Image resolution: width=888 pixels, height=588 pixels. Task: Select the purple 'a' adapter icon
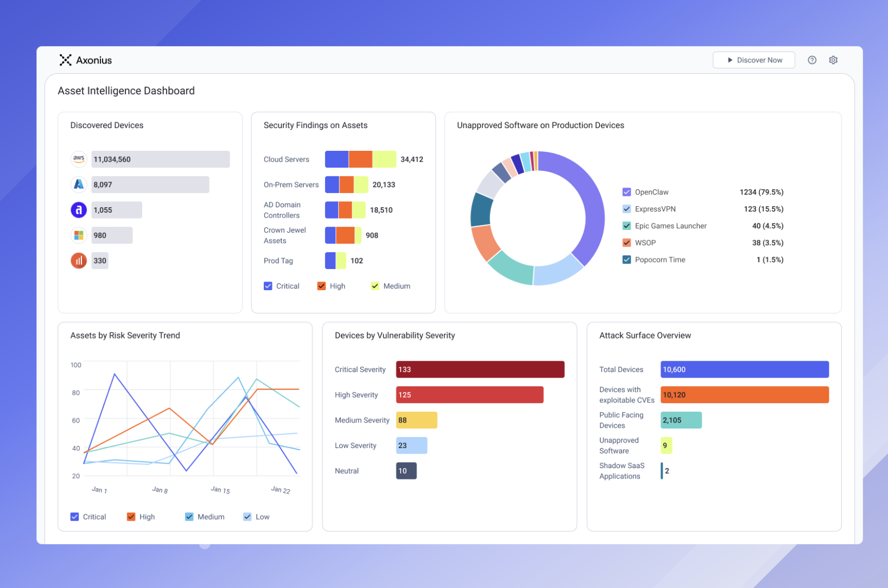tap(79, 210)
